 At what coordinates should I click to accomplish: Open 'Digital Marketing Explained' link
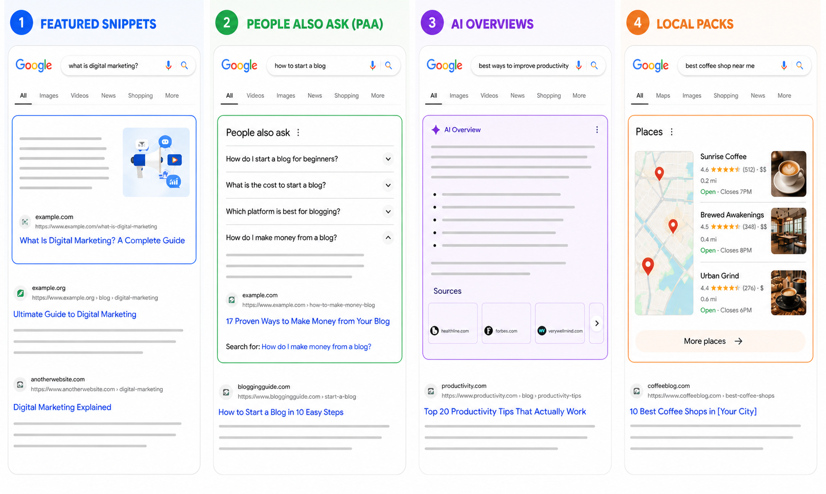coord(62,407)
